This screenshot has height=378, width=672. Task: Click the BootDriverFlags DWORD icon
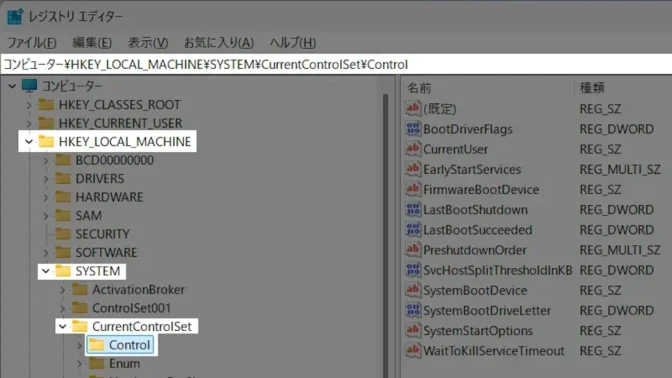tap(413, 129)
